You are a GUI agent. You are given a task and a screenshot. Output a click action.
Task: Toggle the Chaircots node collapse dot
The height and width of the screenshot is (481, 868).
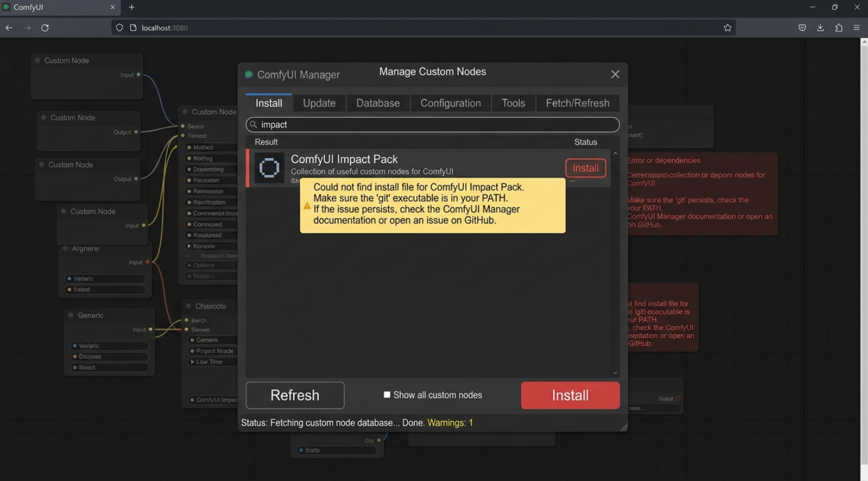[x=188, y=306]
